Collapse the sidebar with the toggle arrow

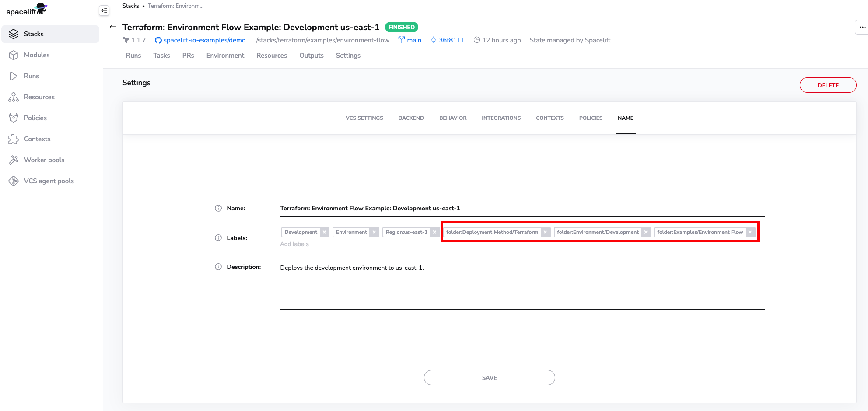coord(104,10)
